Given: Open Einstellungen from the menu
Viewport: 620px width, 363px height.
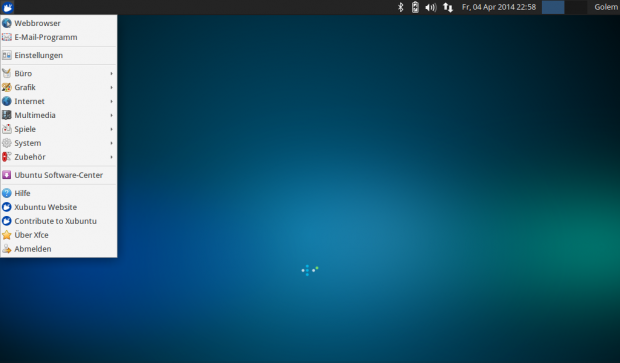Looking at the screenshot, I should tap(59, 55).
